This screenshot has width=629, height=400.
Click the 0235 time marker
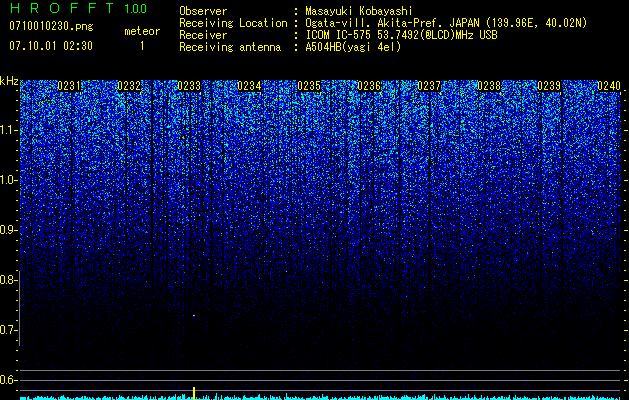(x=309, y=86)
